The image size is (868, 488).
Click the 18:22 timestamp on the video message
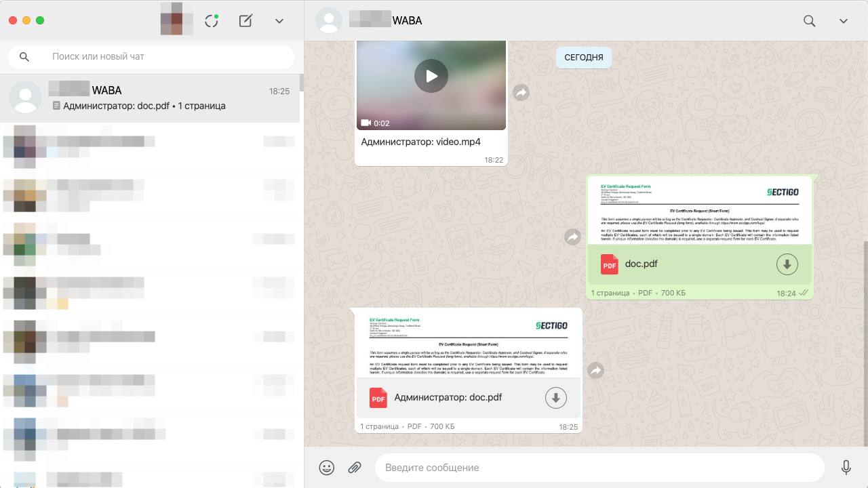coord(494,161)
